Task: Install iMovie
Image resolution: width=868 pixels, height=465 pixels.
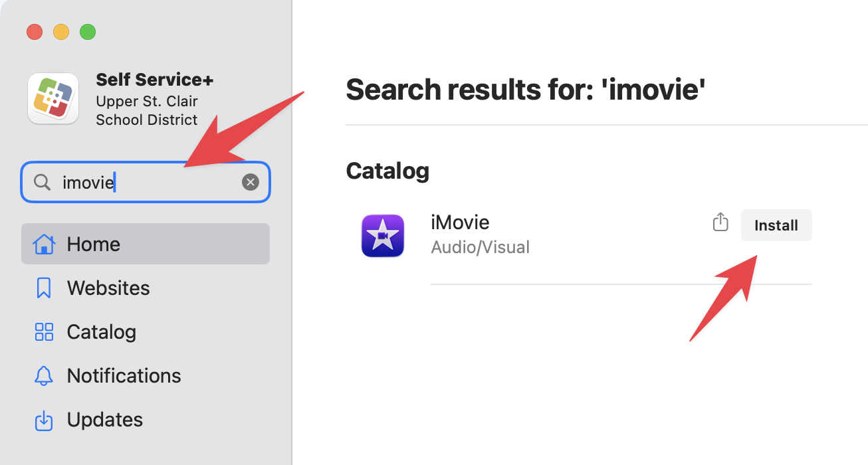Action: [x=776, y=225]
